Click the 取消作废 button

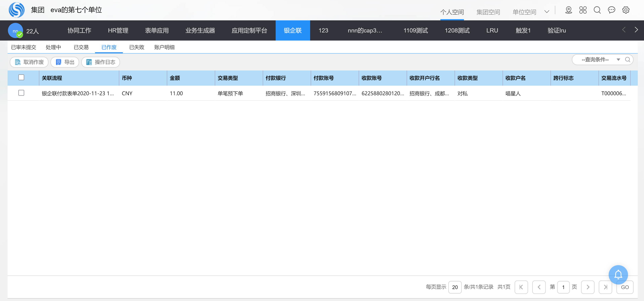coord(29,62)
